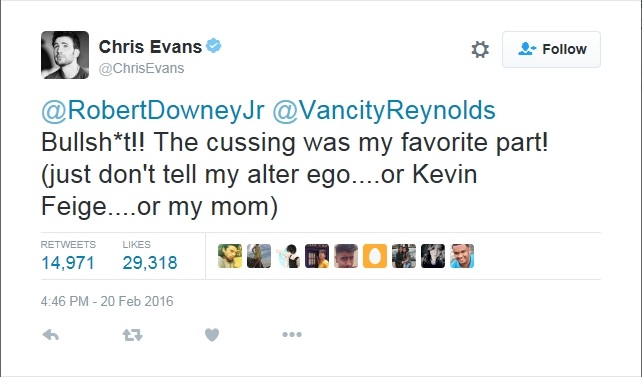Click the reply arrow icon

coord(51,335)
